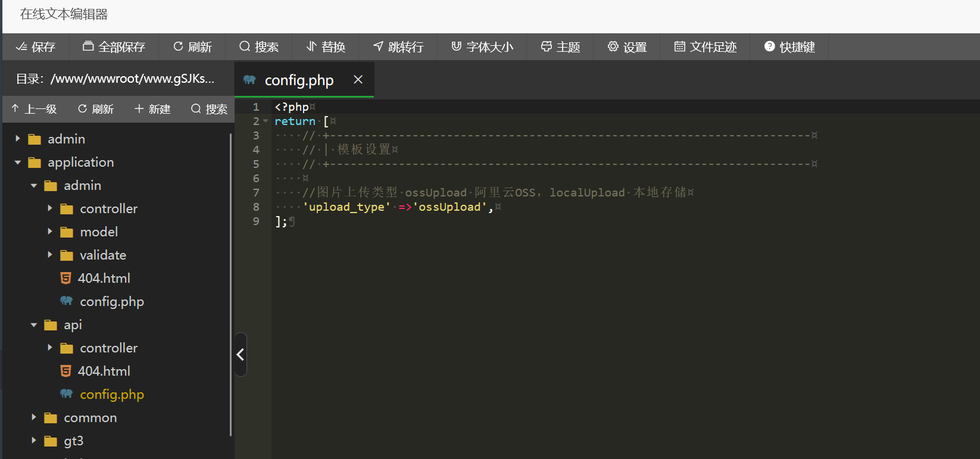Click the top-level admin folder icon
This screenshot has height=459, width=980.
35,139
